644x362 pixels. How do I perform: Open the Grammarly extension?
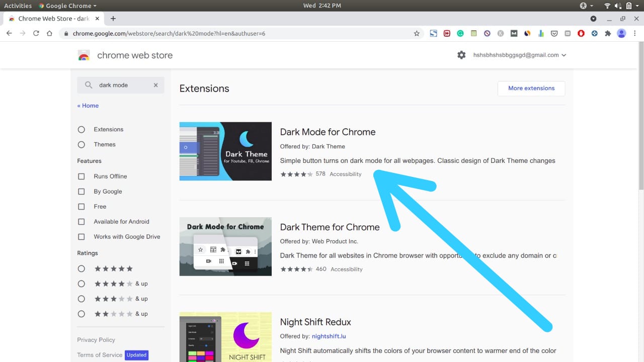[x=460, y=33]
